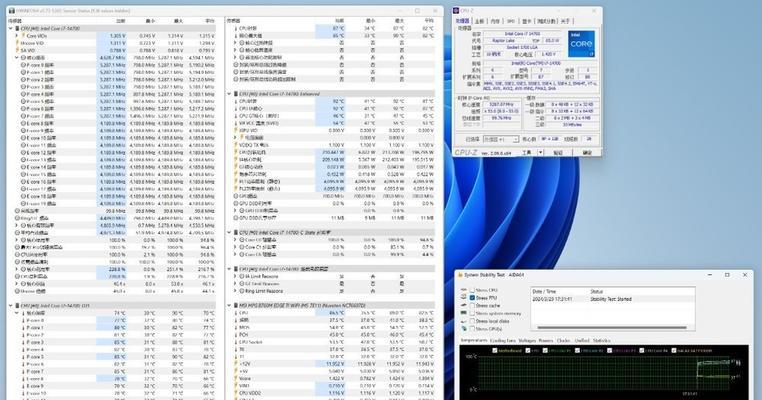This screenshot has height=400, width=762.
Task: Click the CPU chip icon beside Intel Core i7-14700 header
Action: click(x=17, y=29)
